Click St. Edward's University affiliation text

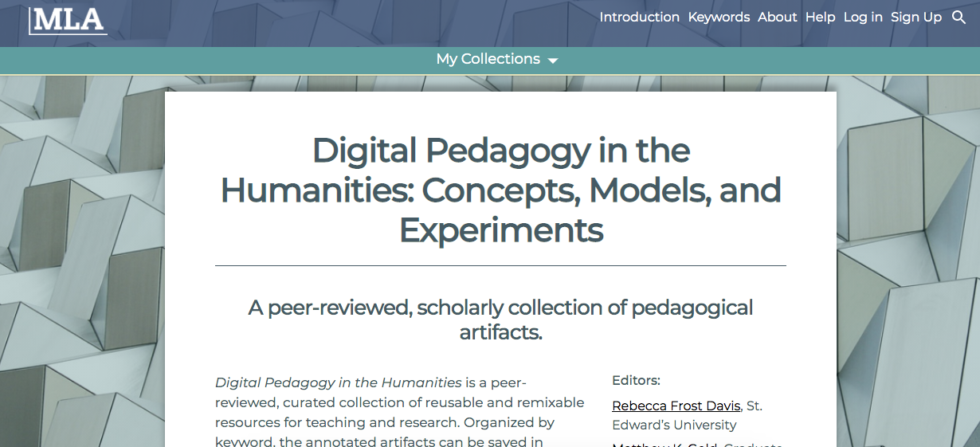[674, 425]
